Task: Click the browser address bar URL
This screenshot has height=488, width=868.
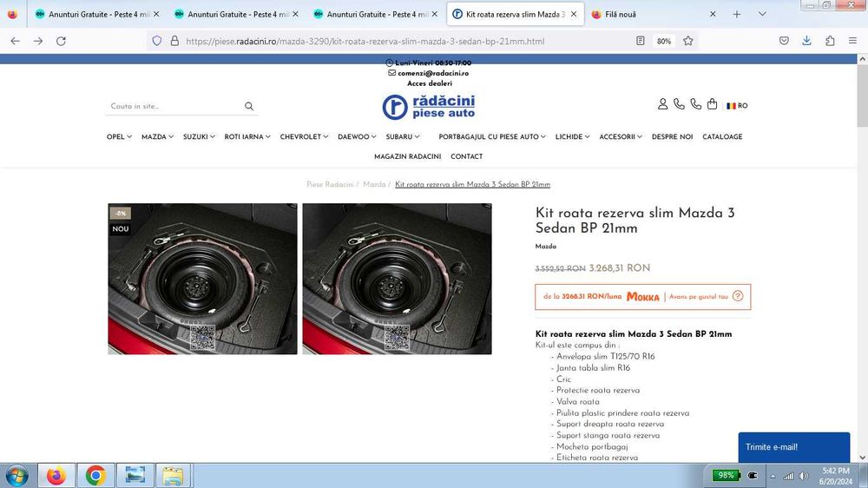Action: click(x=365, y=41)
